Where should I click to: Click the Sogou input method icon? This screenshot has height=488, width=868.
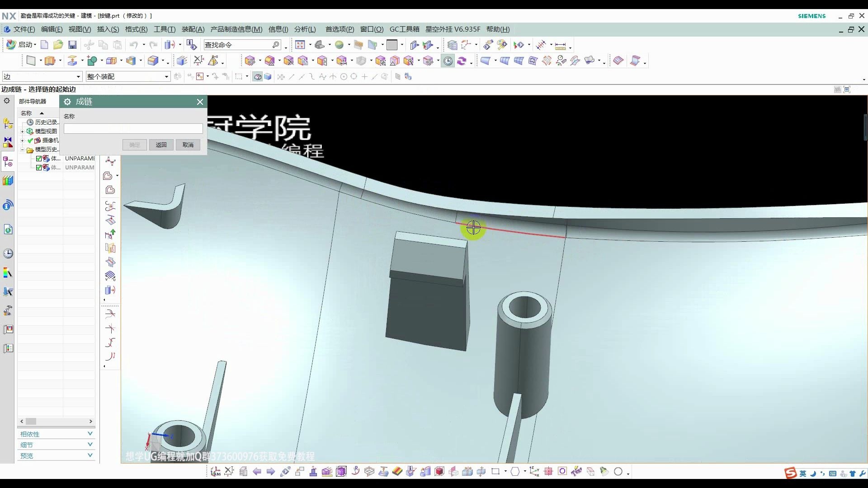(790, 473)
